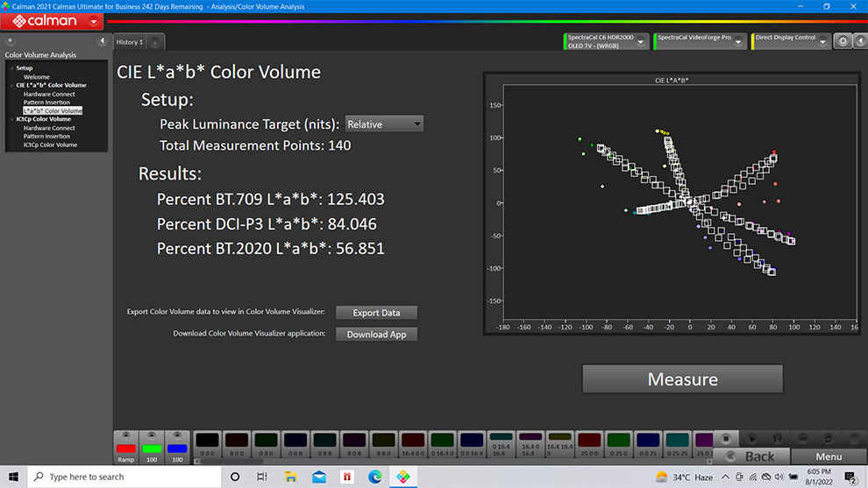This screenshot has width=868, height=488.
Task: Open the taskbar clock showing 6:05 PM
Action: click(x=819, y=477)
